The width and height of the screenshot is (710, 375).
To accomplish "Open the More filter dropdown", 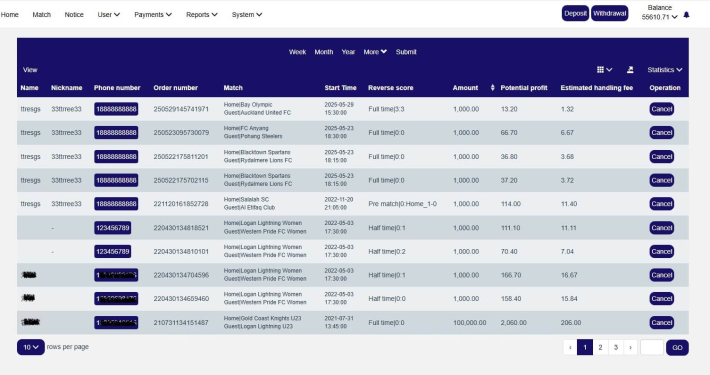I will tap(375, 52).
